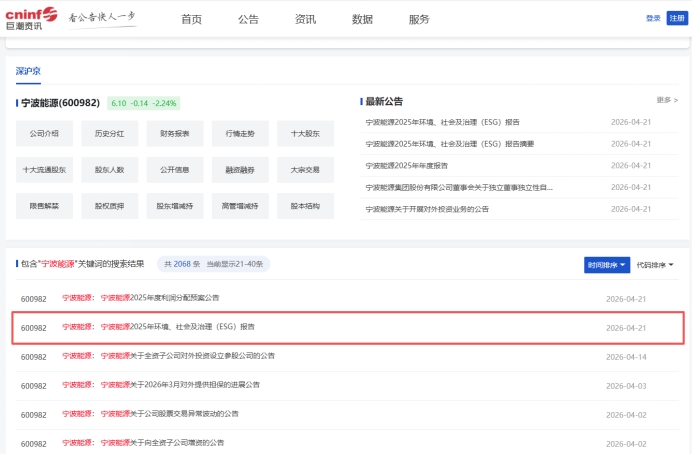Screen dimensions: 693x455
Task: Open the 财务报表 section
Action: point(175,133)
